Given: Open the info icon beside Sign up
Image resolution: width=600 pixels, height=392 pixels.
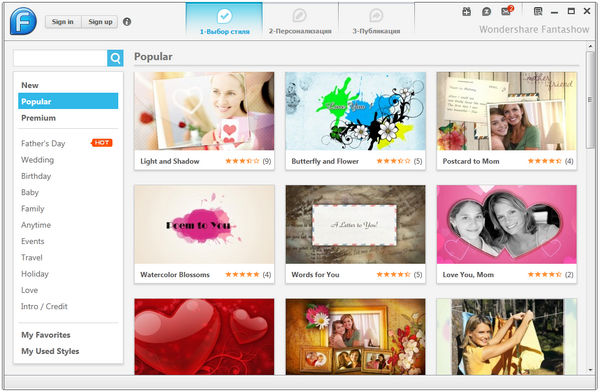Looking at the screenshot, I should pos(127,22).
